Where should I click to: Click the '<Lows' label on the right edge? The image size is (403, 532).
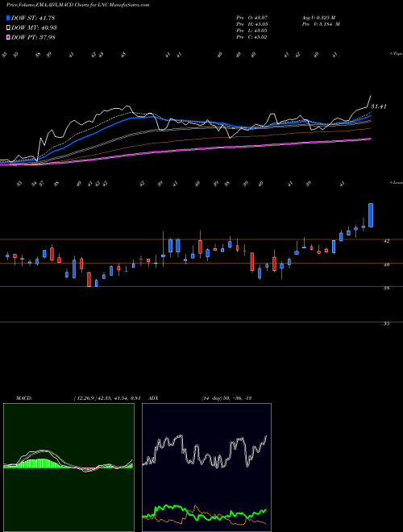coord(397,183)
